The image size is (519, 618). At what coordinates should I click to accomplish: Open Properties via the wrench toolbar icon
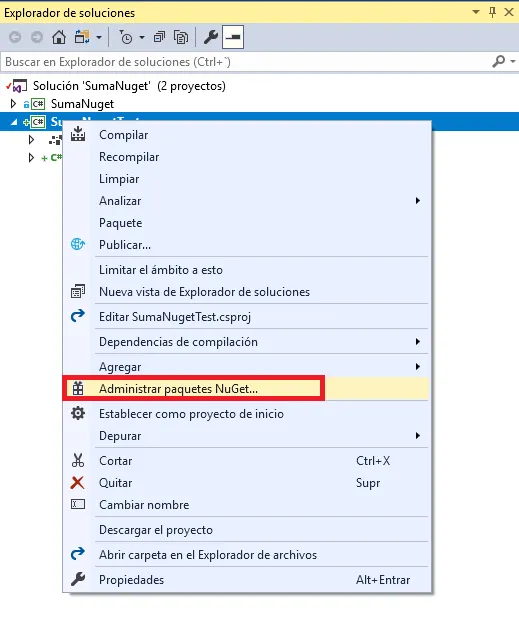point(211,37)
